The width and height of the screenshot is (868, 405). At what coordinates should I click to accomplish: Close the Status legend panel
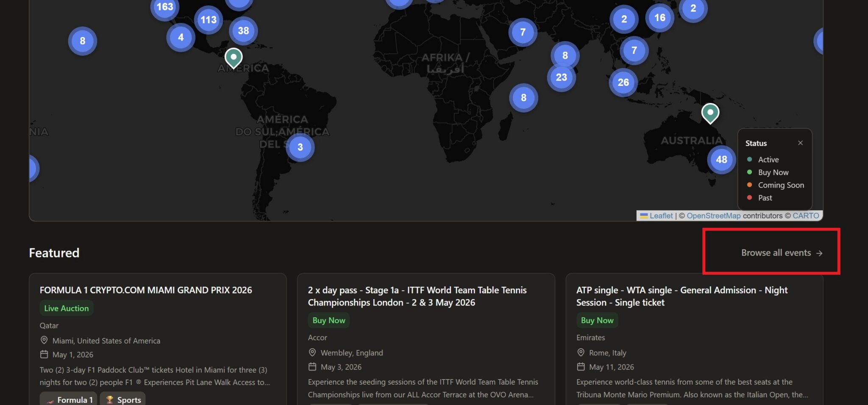(x=800, y=143)
